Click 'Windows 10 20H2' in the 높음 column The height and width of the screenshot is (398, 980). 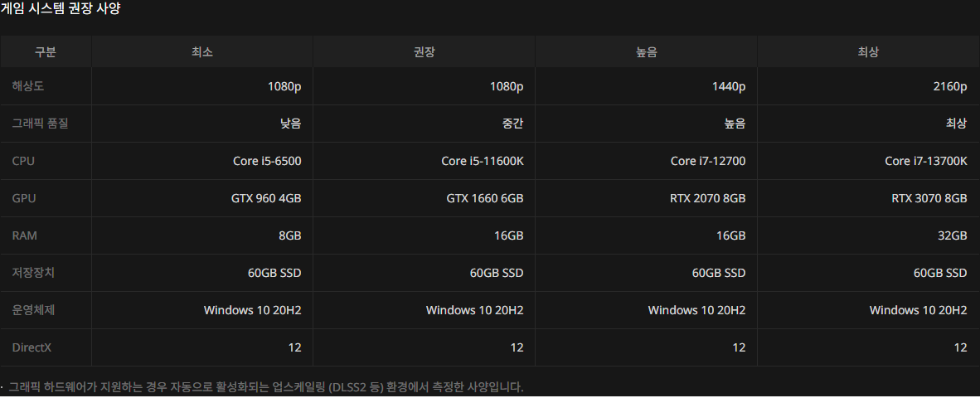[696, 310]
